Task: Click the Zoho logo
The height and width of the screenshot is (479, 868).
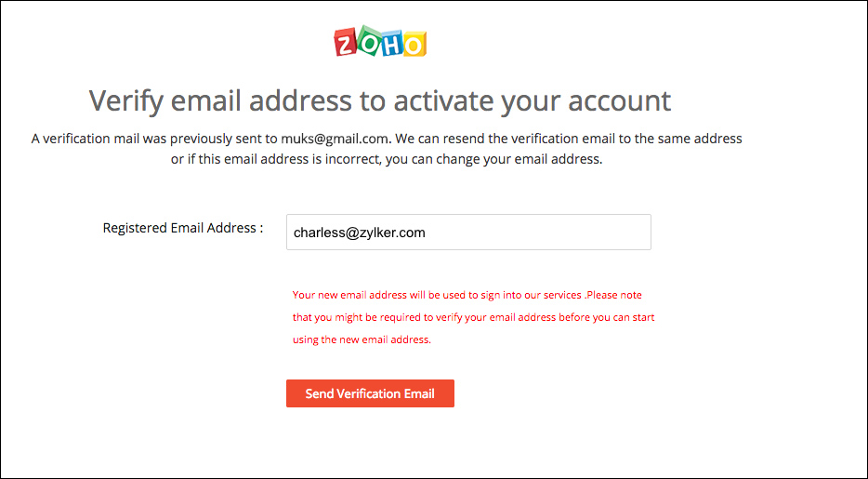Action: pyautogui.click(x=380, y=42)
